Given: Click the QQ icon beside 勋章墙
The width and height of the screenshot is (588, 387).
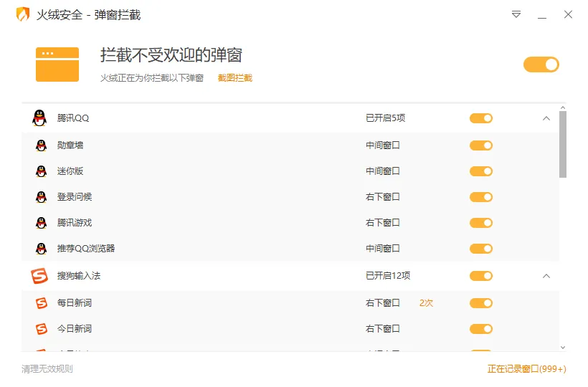Looking at the screenshot, I should click(x=42, y=145).
